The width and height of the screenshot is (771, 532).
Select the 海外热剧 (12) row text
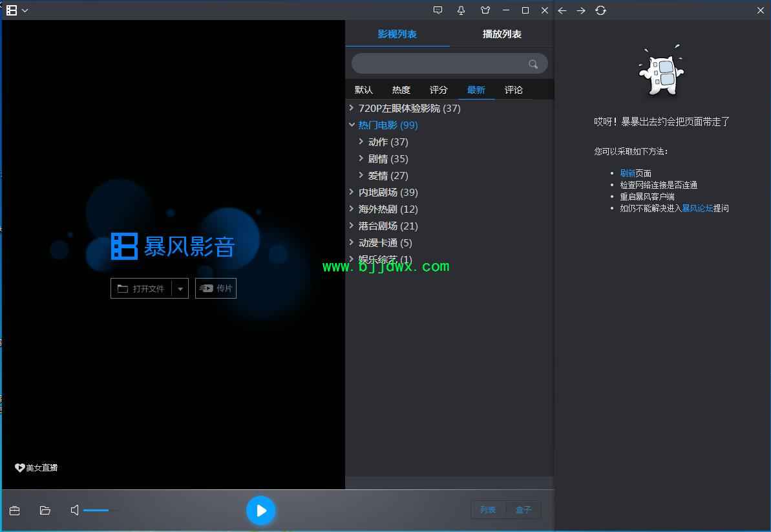[x=388, y=209]
